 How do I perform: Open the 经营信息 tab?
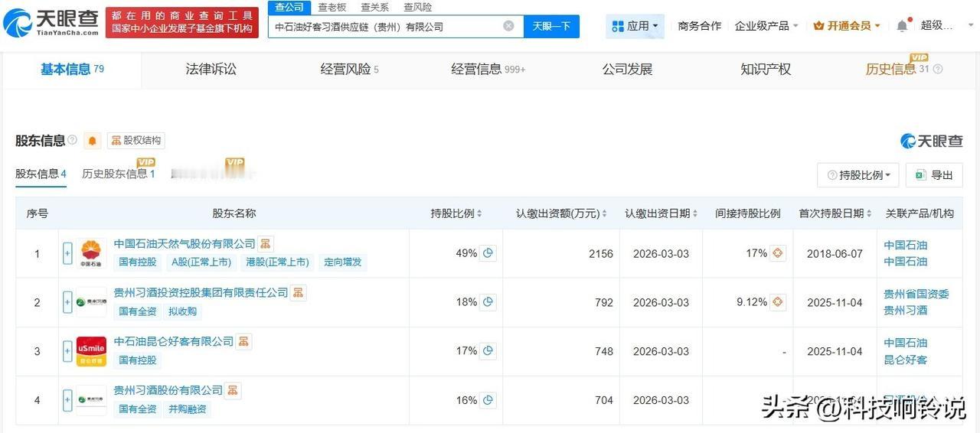(x=488, y=70)
